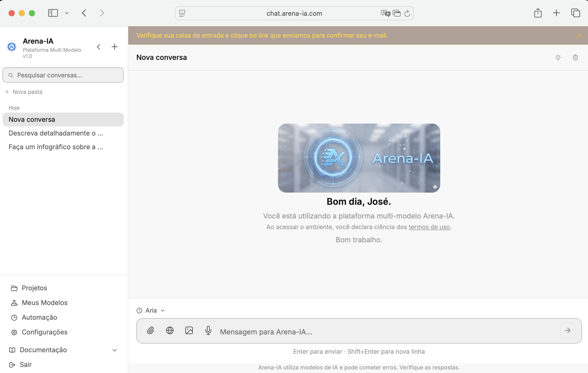Attach a file with the paperclip icon
The image size is (588, 373).
click(151, 330)
